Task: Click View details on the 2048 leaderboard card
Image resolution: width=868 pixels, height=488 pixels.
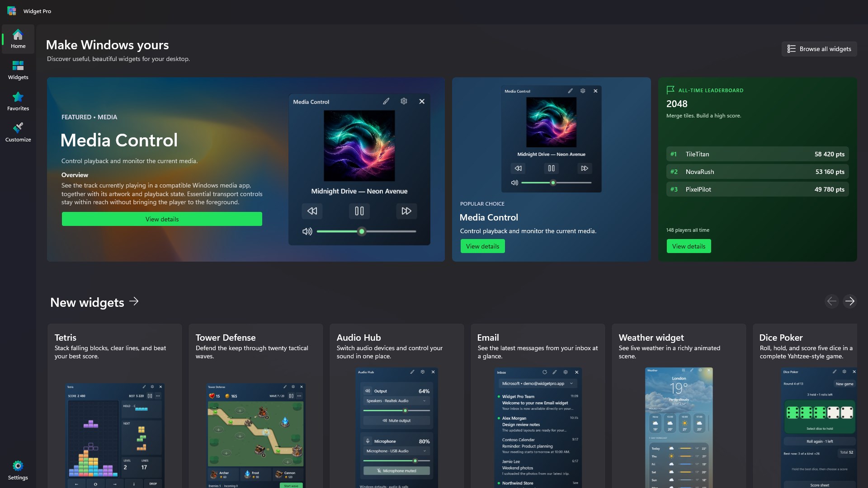Action: pos(689,246)
